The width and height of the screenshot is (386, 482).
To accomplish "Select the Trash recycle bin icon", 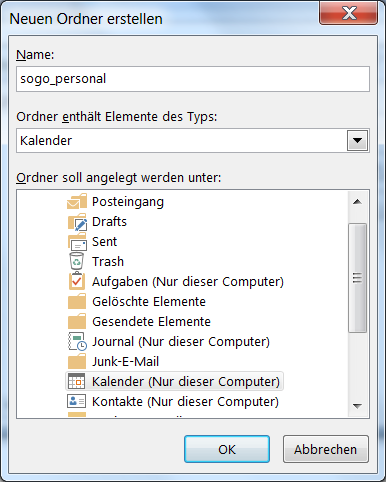I will 77,261.
